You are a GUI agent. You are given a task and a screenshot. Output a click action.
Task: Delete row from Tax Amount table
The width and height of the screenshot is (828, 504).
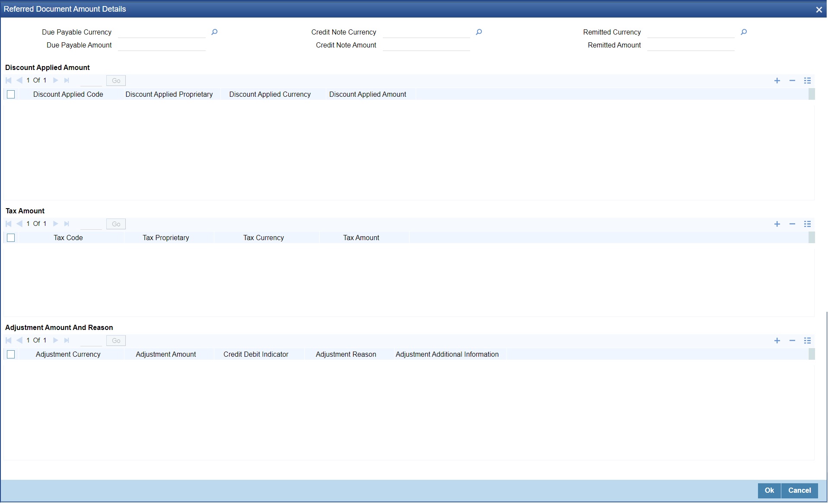pos(792,224)
